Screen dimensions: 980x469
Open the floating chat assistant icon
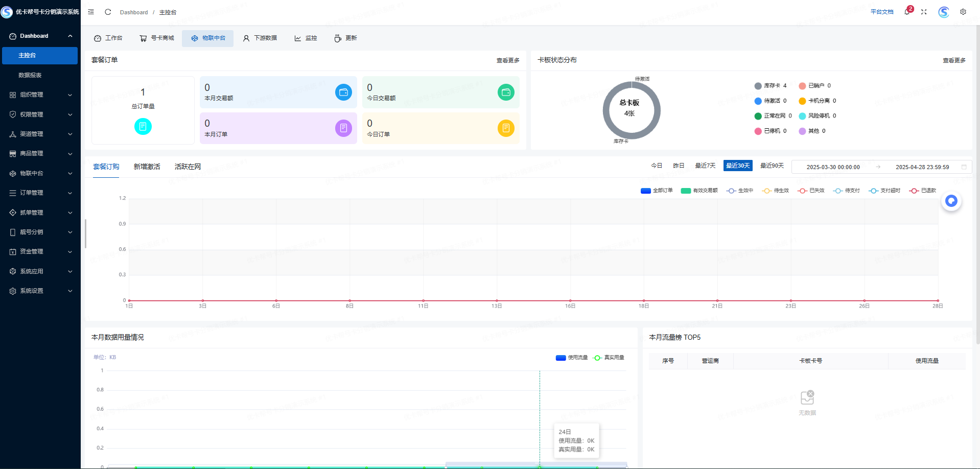coord(951,201)
